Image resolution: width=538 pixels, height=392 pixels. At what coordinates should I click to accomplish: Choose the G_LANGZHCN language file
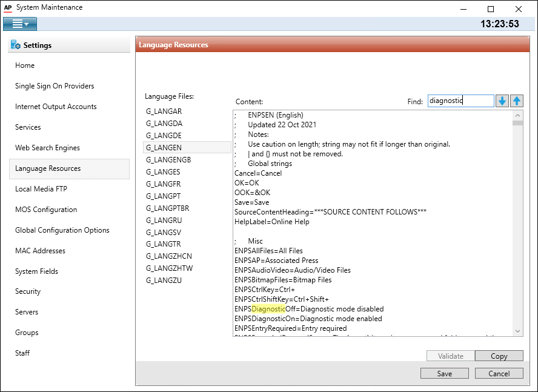click(x=169, y=256)
